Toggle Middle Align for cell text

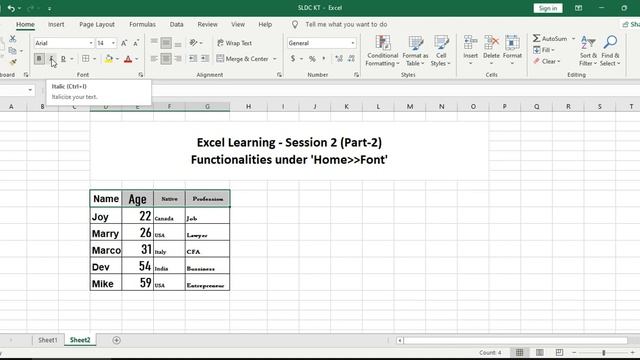point(166,42)
